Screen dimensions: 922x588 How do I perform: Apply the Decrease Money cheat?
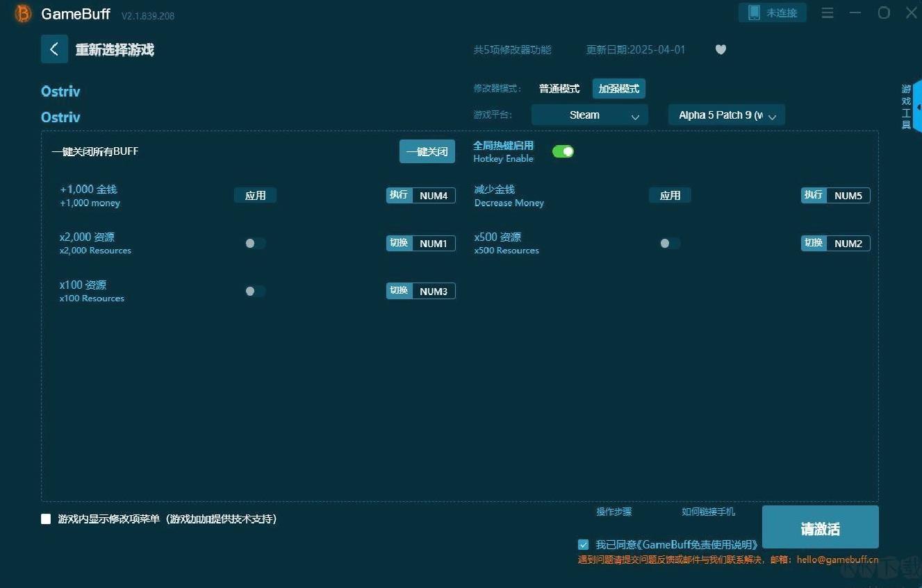coord(670,195)
